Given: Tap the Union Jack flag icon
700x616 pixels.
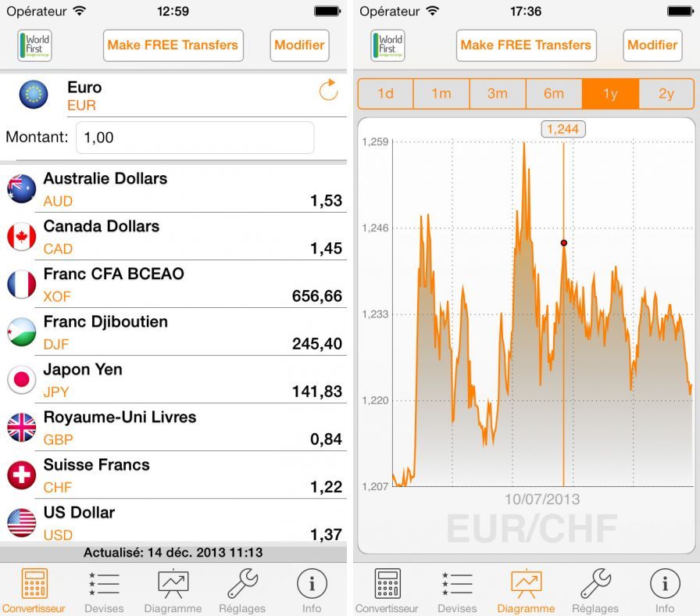Looking at the screenshot, I should (x=21, y=427).
